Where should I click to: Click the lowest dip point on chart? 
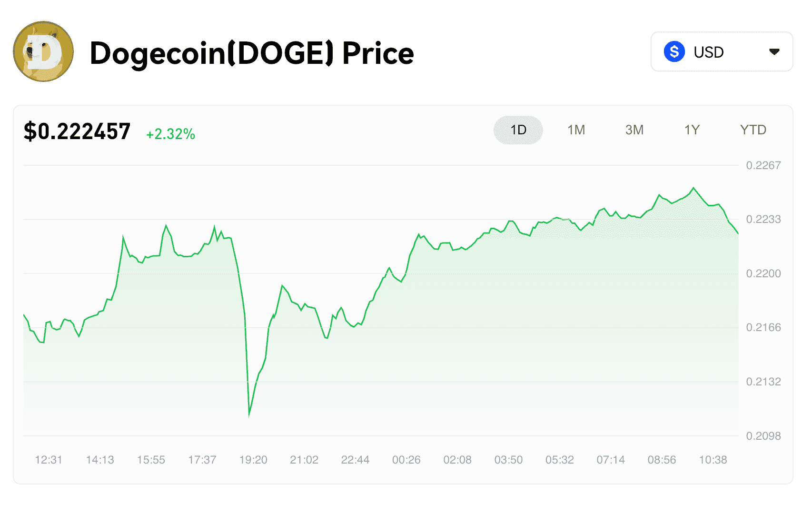pyautogui.click(x=249, y=415)
